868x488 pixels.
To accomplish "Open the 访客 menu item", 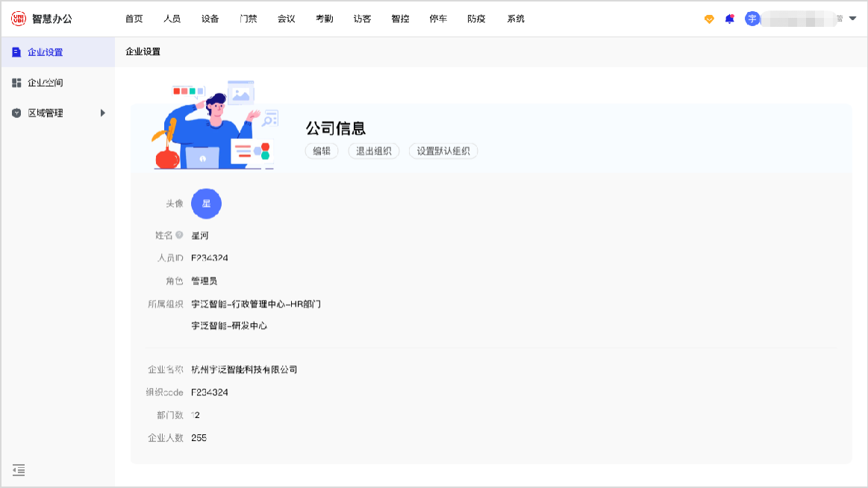I will [x=362, y=19].
